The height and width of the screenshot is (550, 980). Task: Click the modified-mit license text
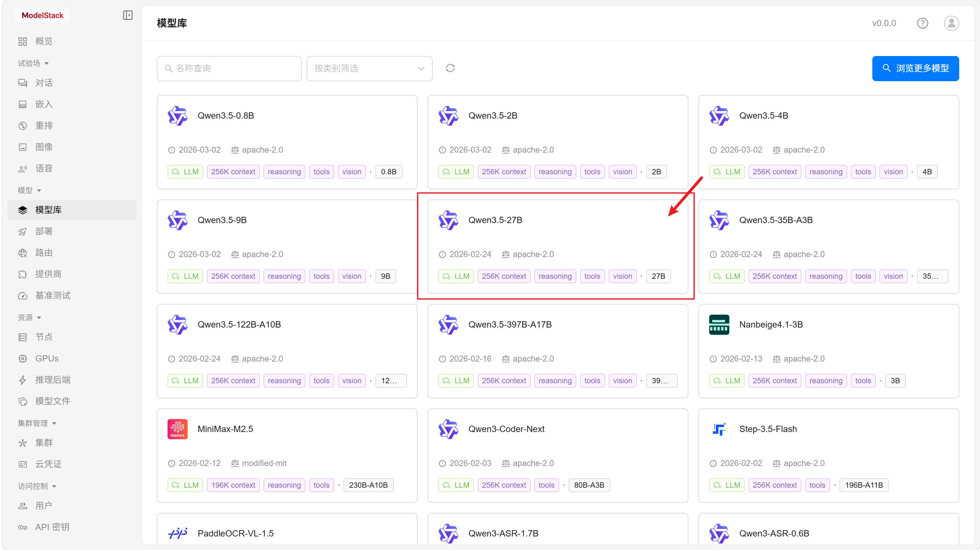pos(264,463)
